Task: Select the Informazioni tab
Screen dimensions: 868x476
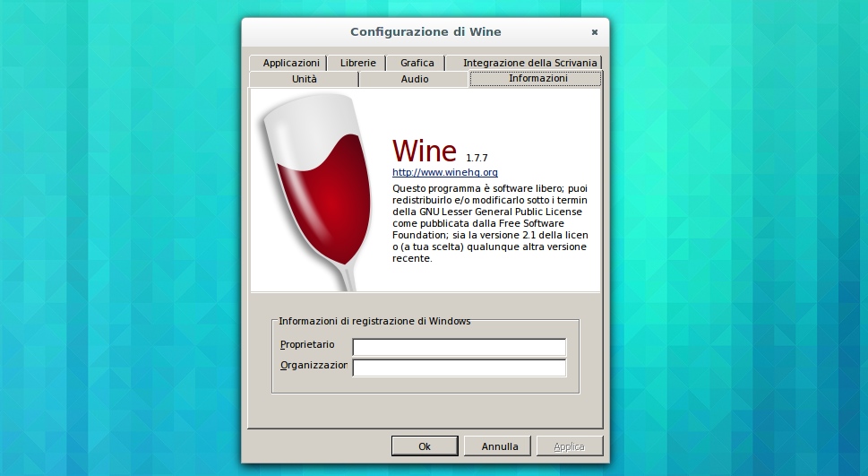Action: (x=536, y=79)
